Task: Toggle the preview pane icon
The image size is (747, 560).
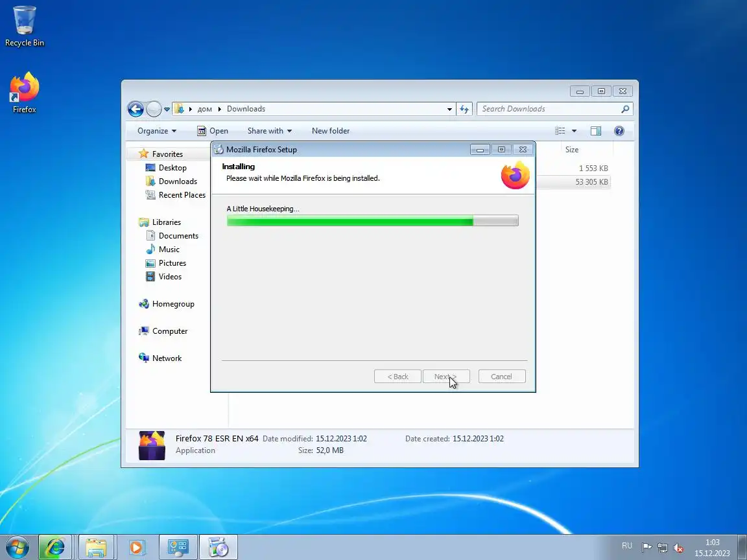Action: point(596,131)
